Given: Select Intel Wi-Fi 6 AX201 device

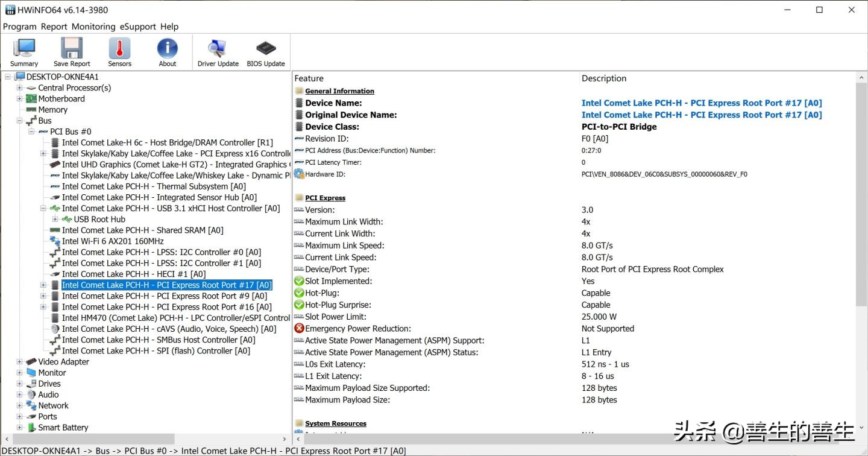Looking at the screenshot, I should pyautogui.click(x=112, y=241).
